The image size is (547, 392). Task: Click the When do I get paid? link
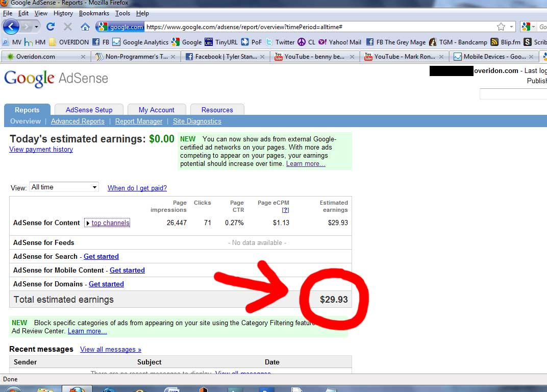coord(137,188)
